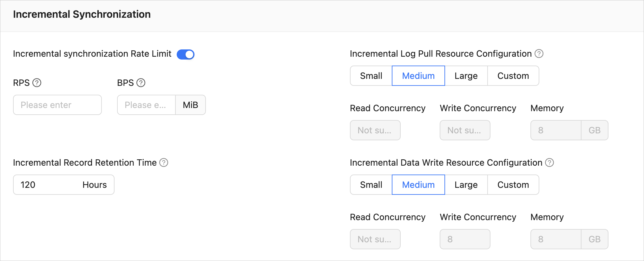Select Large for Data Write Resource Configuration
The height and width of the screenshot is (261, 644).
pyautogui.click(x=466, y=185)
